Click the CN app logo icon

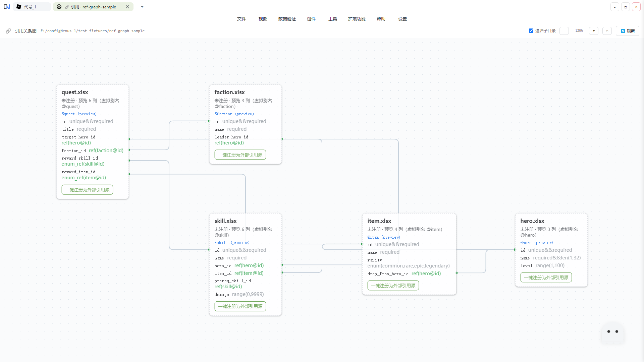(x=7, y=7)
